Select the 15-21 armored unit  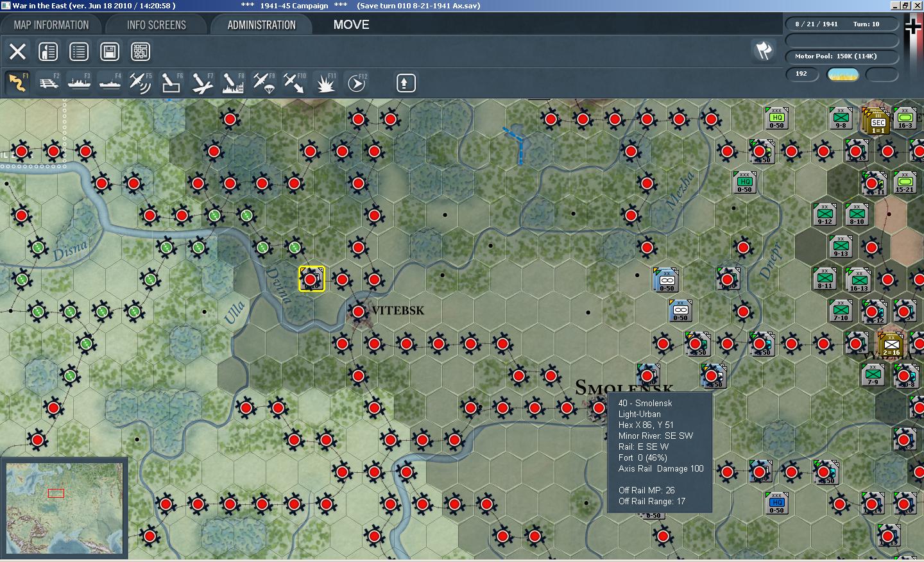click(x=905, y=182)
